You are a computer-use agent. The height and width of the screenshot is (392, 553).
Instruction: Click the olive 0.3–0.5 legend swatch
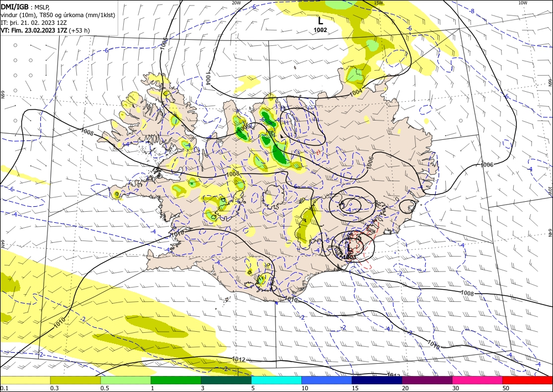click(75, 380)
